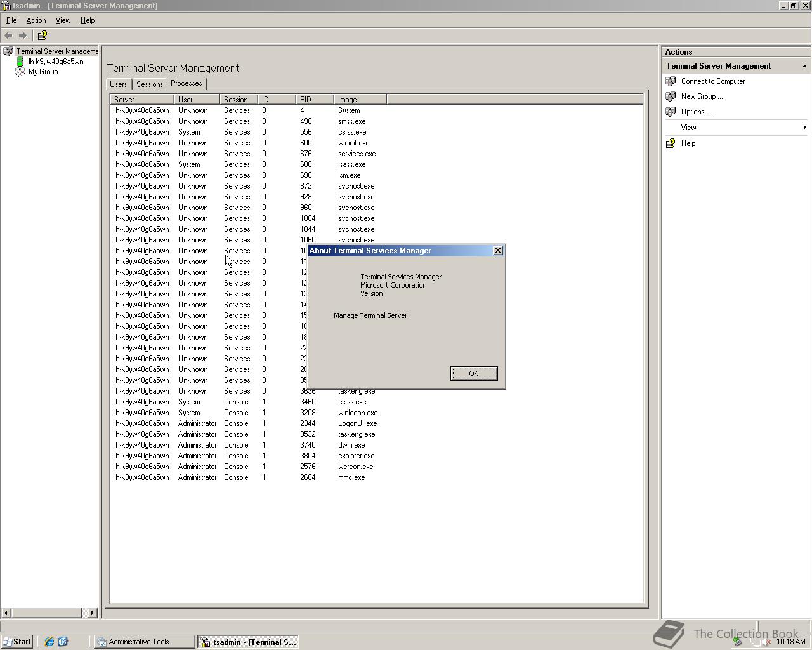This screenshot has width=812, height=650.
Task: Click the My Group icon in tree
Action: pyautogui.click(x=20, y=72)
